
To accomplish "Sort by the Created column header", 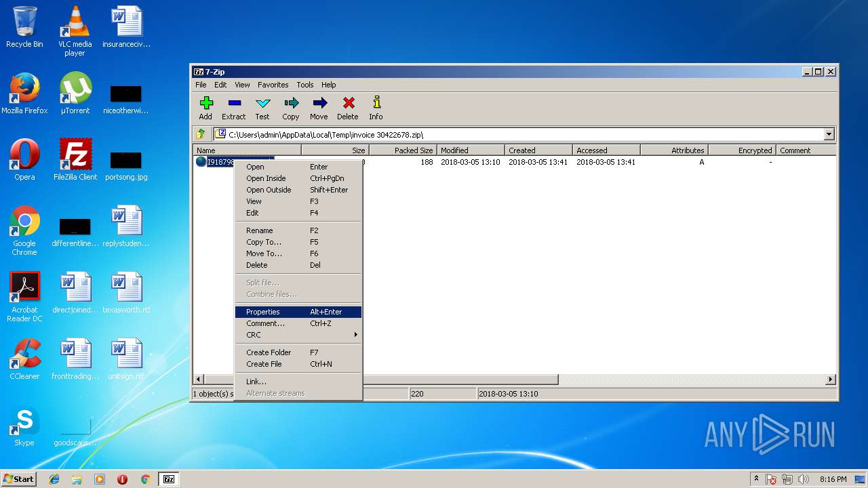I will coord(538,150).
